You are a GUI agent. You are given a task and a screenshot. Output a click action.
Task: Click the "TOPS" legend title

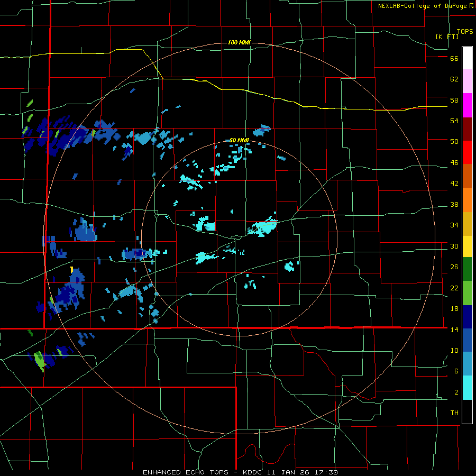[x=465, y=32]
